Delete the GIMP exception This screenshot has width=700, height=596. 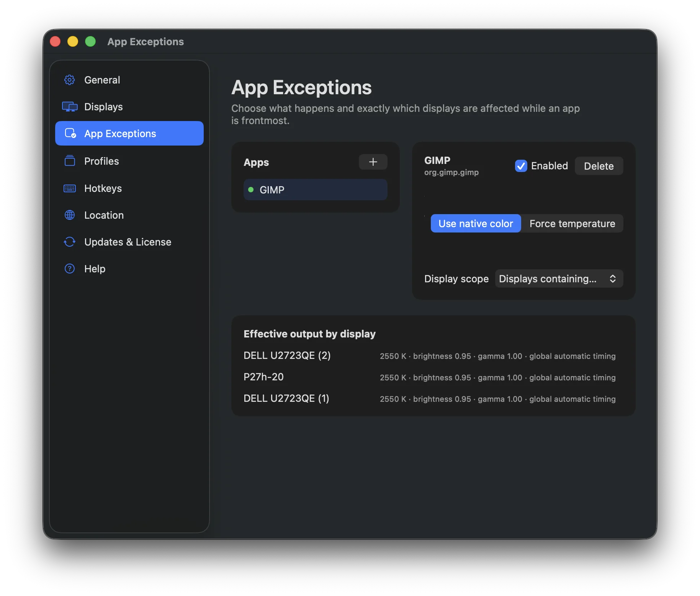(599, 166)
